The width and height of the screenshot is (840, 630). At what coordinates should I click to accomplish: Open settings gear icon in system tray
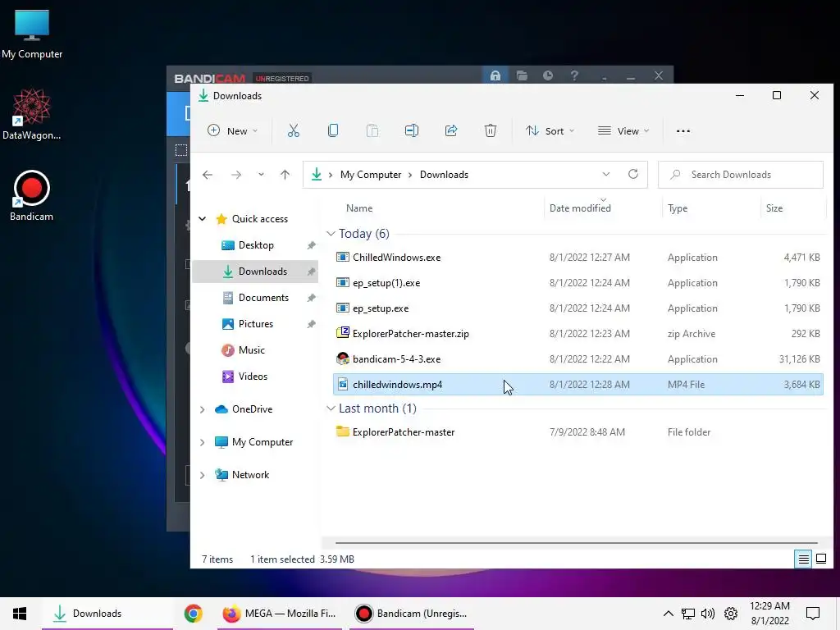coord(731,614)
